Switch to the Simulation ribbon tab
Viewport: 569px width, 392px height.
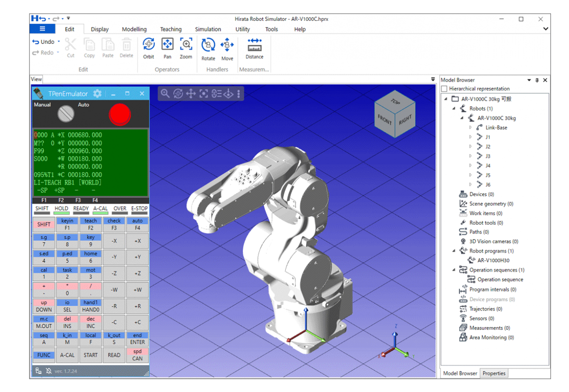pos(208,29)
